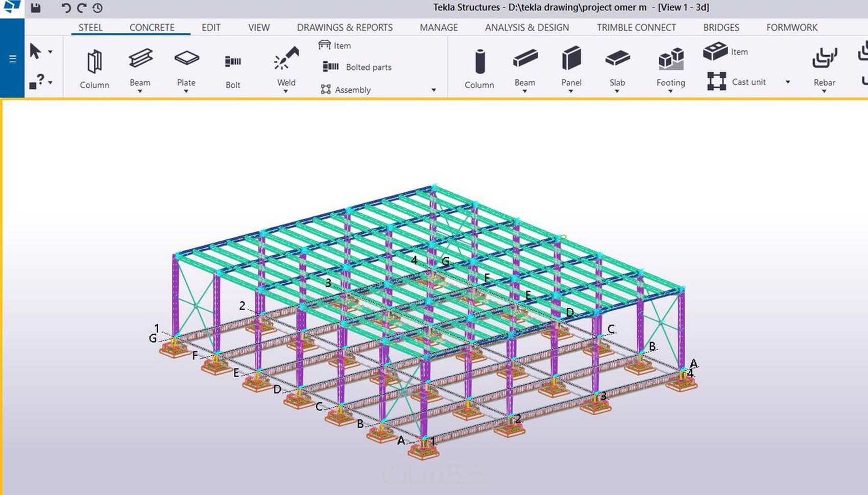
Task: Click the concrete Item button
Action: click(x=726, y=52)
